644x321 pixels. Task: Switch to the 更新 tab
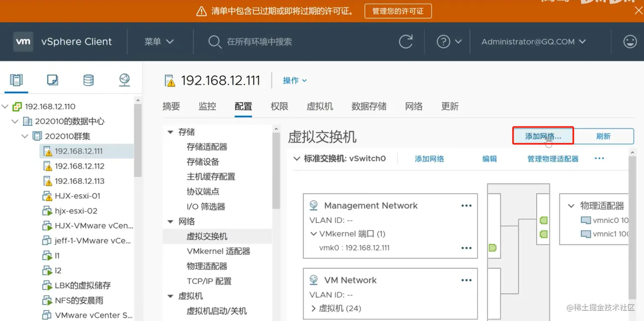[450, 106]
